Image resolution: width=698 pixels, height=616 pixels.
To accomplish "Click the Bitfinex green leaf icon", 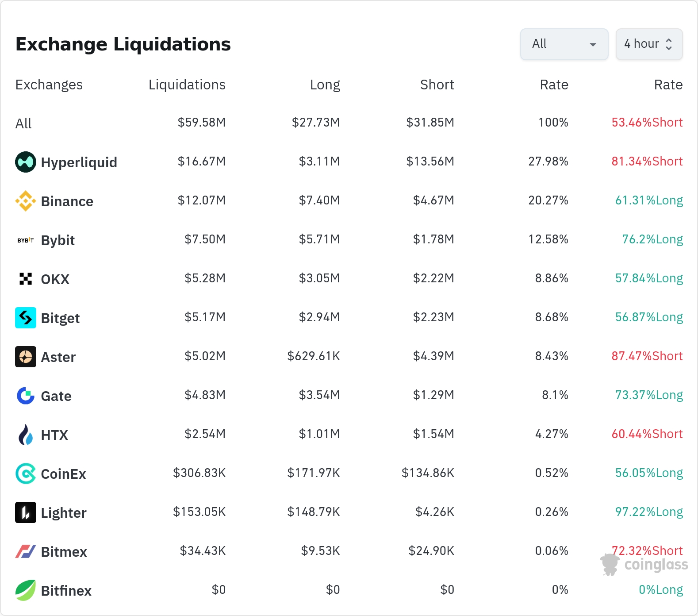I will pos(26,590).
